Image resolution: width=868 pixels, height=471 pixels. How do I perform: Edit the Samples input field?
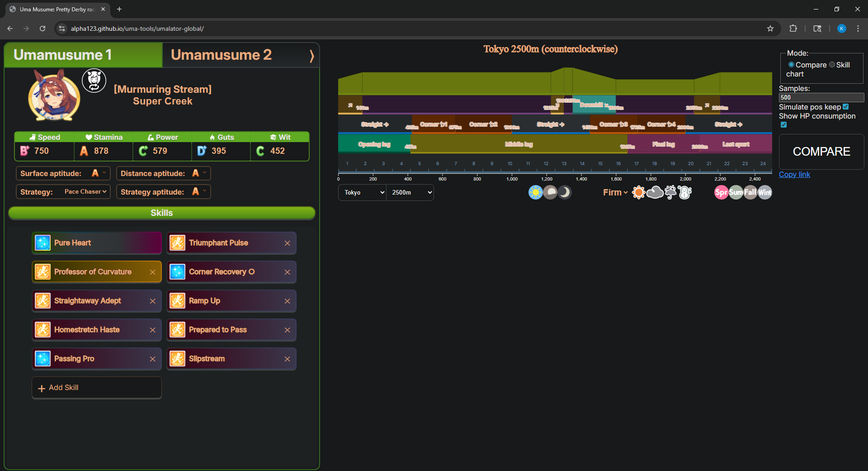pyautogui.click(x=821, y=97)
